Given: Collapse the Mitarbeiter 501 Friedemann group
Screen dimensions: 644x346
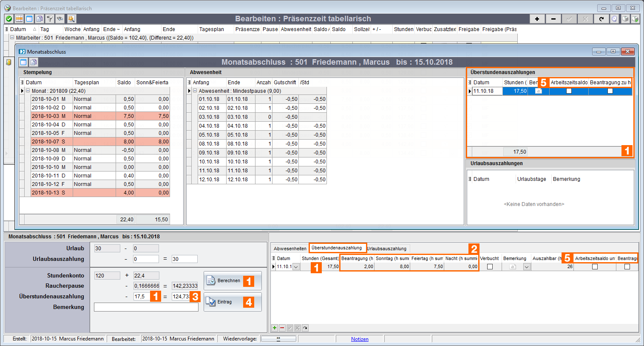Looking at the screenshot, I should click(x=12, y=38).
